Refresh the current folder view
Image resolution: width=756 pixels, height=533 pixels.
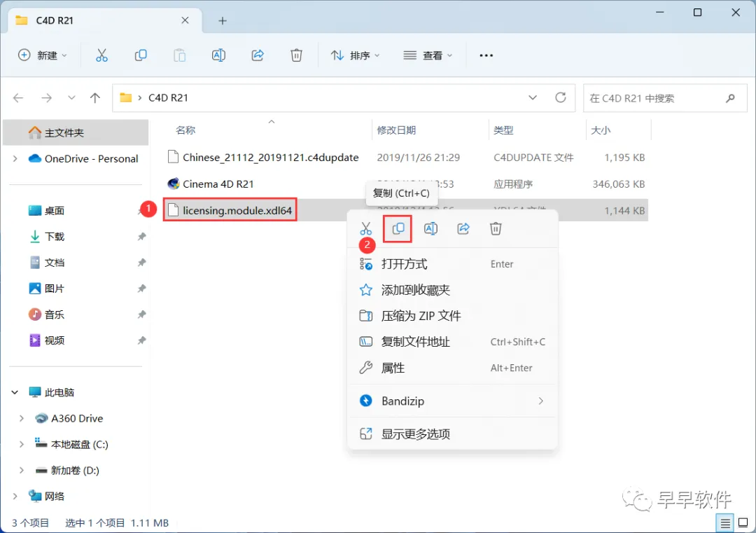560,98
